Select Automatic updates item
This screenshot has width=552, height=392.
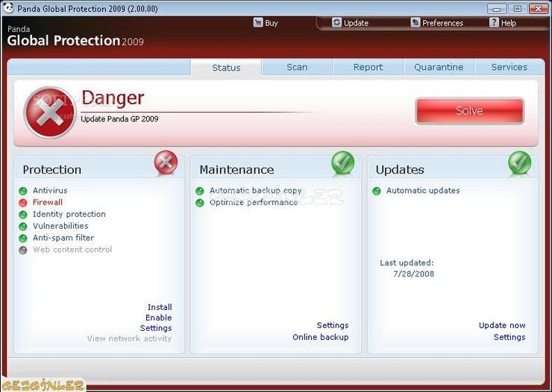point(423,191)
